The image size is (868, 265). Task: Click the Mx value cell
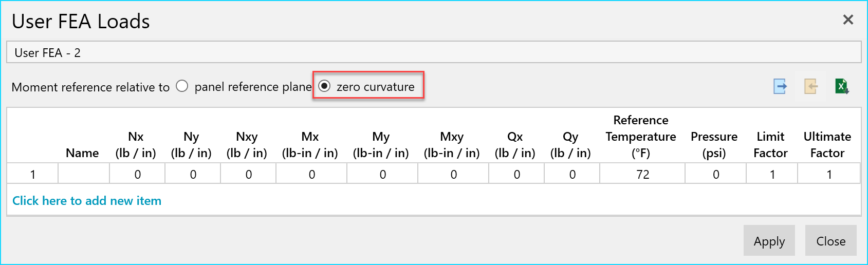(x=311, y=174)
